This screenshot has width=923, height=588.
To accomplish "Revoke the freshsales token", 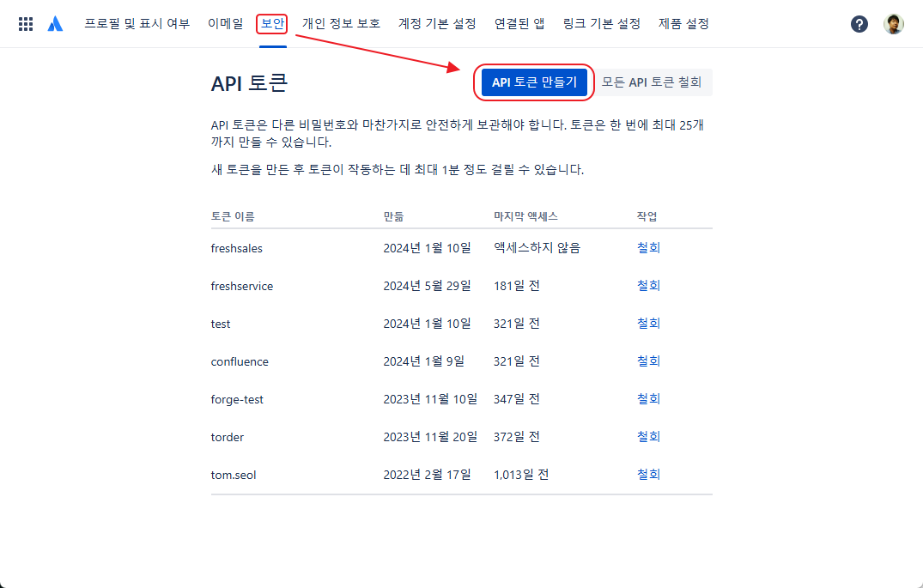I will (648, 248).
